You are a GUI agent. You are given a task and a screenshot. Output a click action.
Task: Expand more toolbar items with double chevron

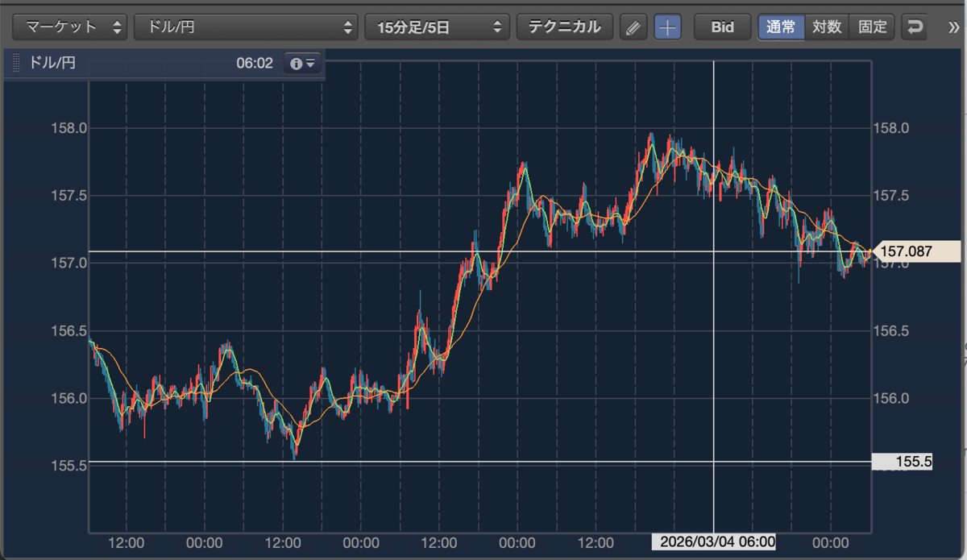coord(955,27)
